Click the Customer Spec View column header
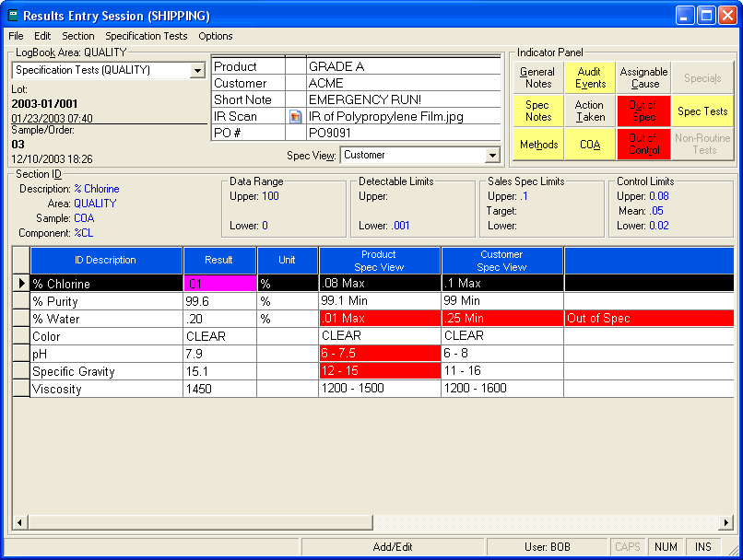The image size is (743, 560). 502,261
